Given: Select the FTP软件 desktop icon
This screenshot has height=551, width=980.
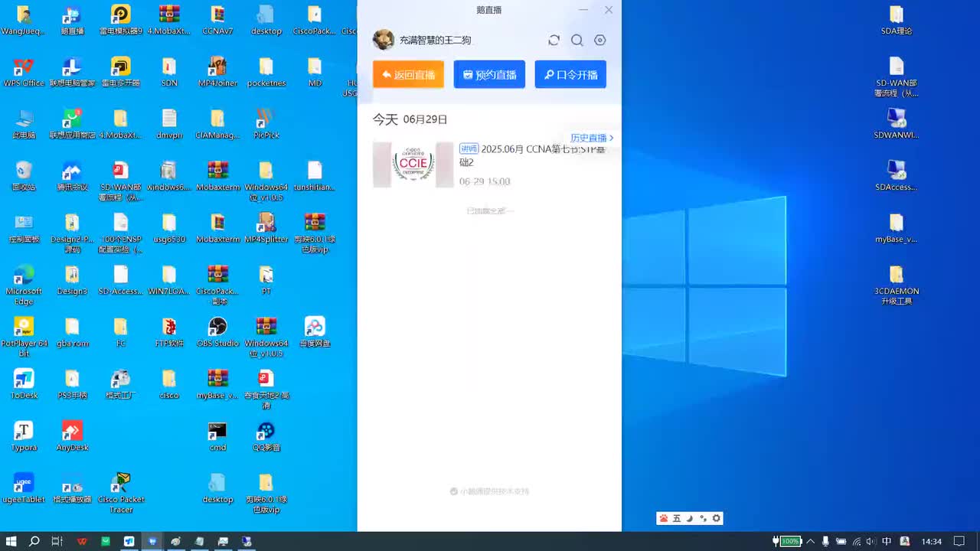Looking at the screenshot, I should tap(169, 332).
